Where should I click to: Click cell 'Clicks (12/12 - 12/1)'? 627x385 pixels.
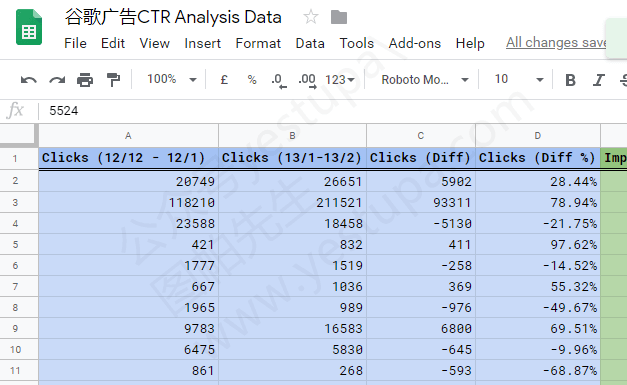pyautogui.click(x=128, y=158)
